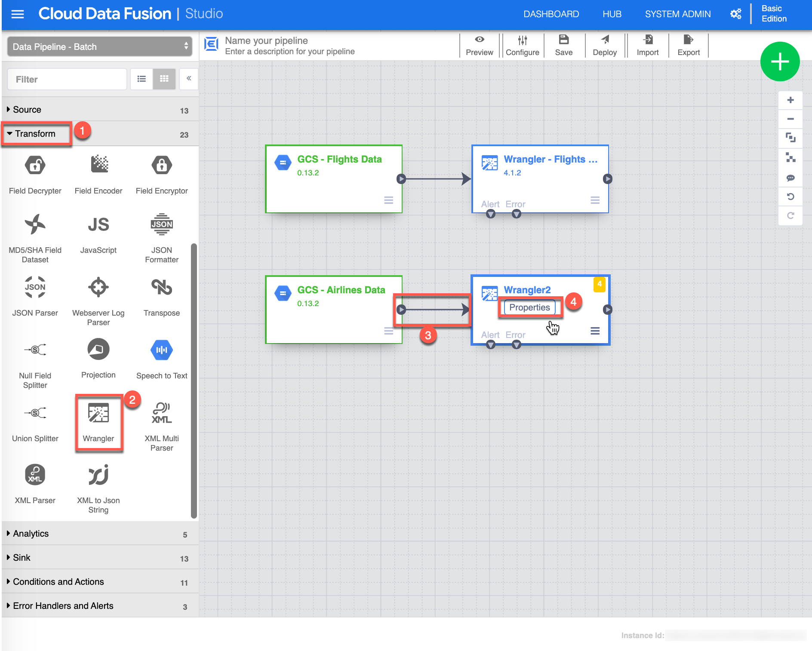
Task: Switch plugin palette to list view
Action: click(141, 79)
